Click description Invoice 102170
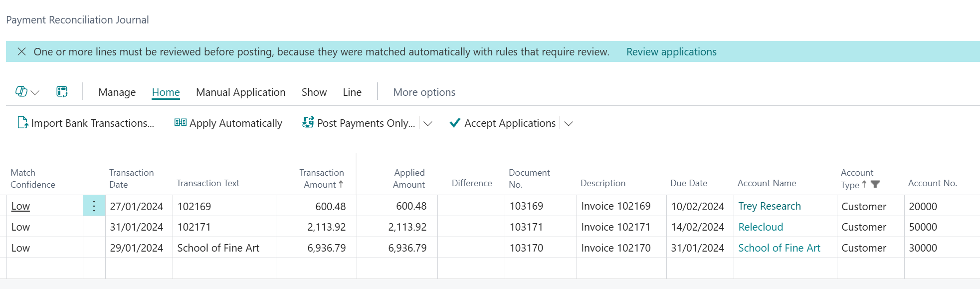Viewport: 980px width, 289px height. [621, 248]
